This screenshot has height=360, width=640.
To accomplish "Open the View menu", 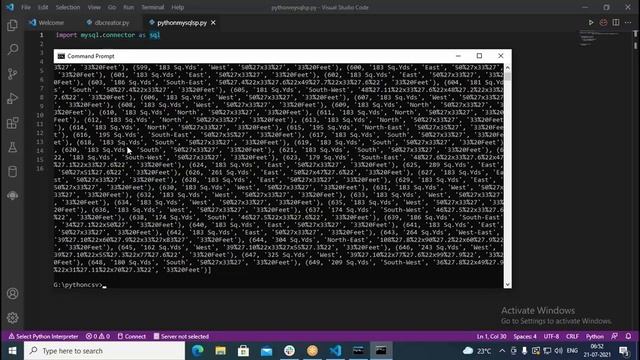I will click(94, 7).
